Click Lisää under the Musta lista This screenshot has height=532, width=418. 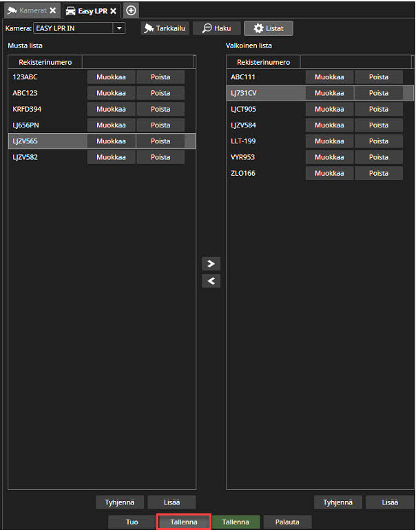(x=172, y=502)
